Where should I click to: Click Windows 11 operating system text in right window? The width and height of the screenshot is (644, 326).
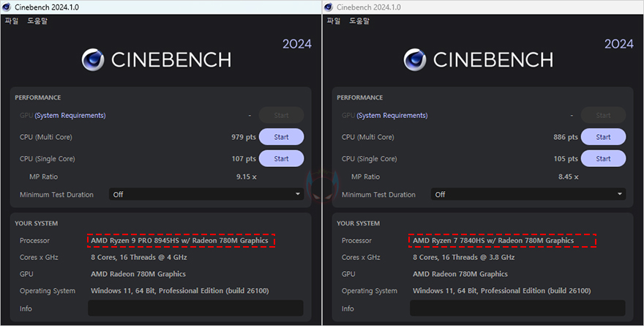(502, 291)
